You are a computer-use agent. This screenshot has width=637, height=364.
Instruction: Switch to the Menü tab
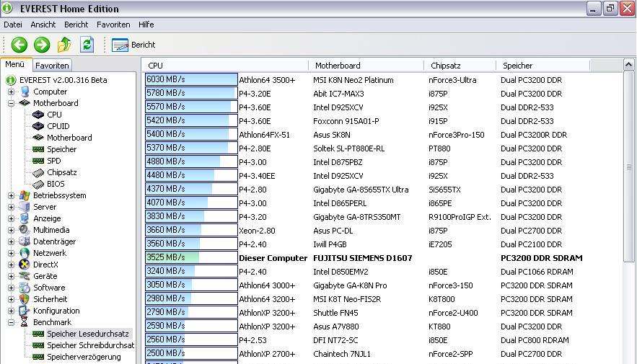click(14, 65)
